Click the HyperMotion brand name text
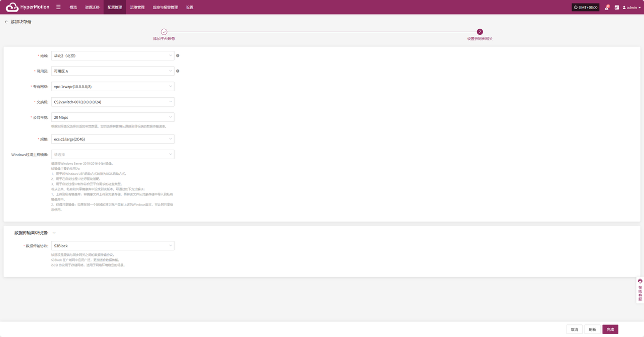 click(x=35, y=8)
